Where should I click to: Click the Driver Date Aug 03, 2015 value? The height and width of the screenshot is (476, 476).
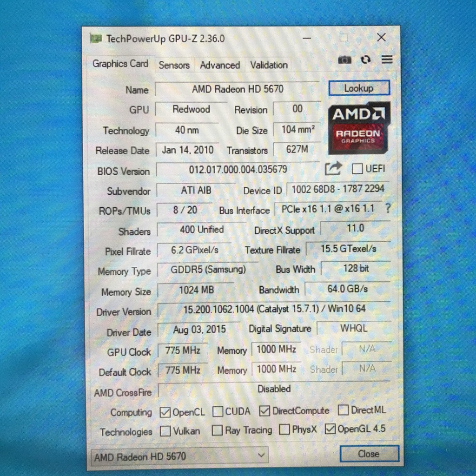pyautogui.click(x=199, y=330)
